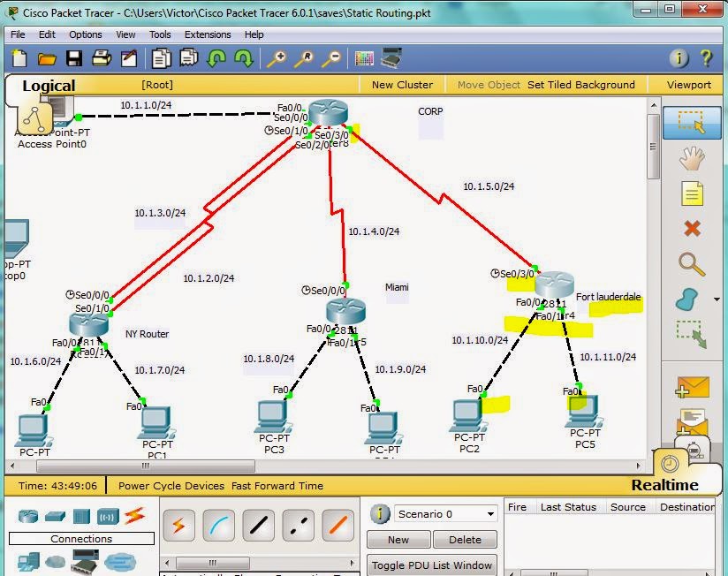Zoom in with the plus magnifier
The width and height of the screenshot is (728, 576).
coord(277,59)
